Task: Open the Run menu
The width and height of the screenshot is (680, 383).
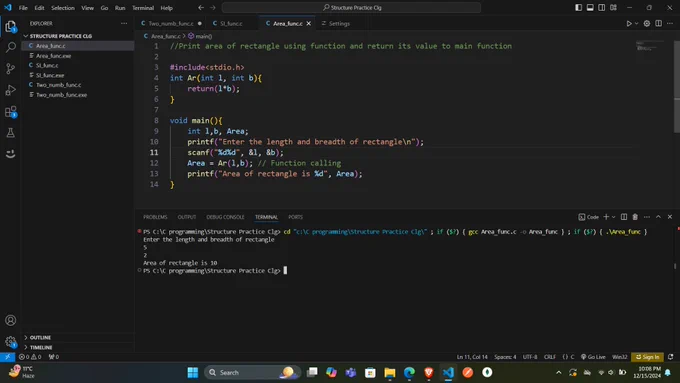Action: [120, 8]
